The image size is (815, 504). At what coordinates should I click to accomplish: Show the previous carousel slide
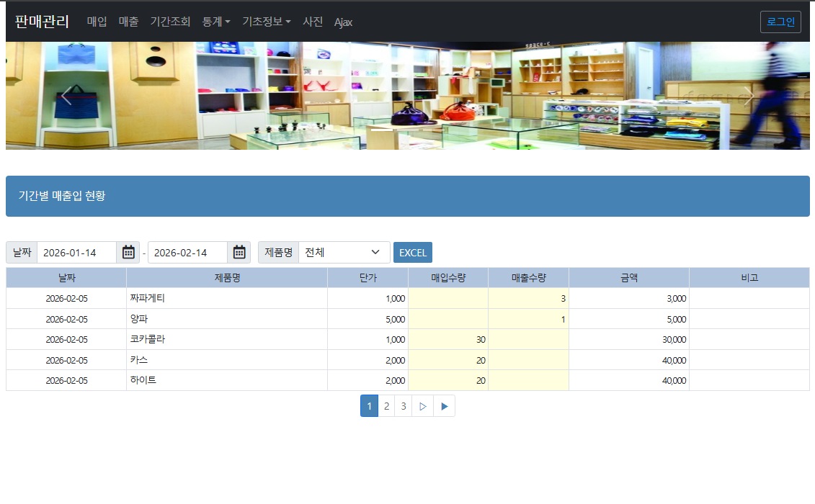pyautogui.click(x=66, y=96)
